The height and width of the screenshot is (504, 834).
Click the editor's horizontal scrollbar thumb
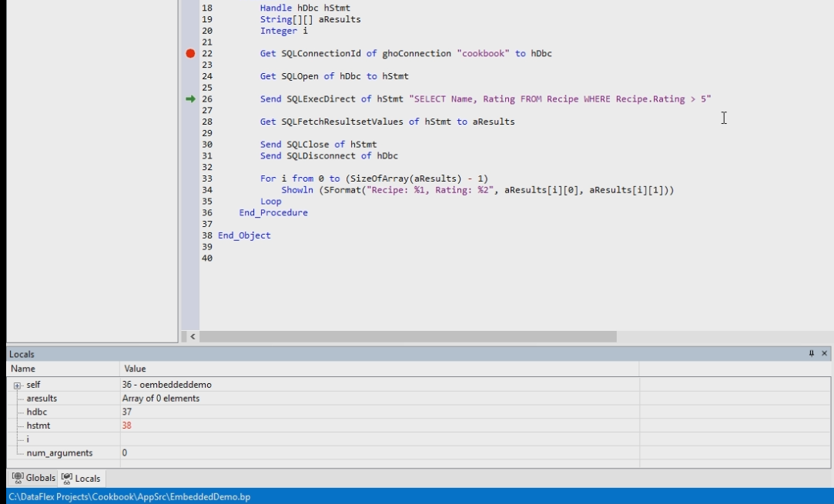coord(408,337)
